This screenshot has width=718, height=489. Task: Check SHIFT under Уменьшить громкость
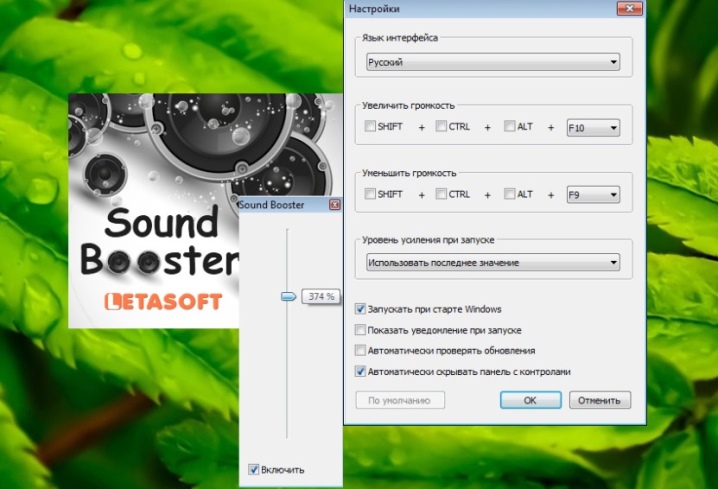(370, 194)
